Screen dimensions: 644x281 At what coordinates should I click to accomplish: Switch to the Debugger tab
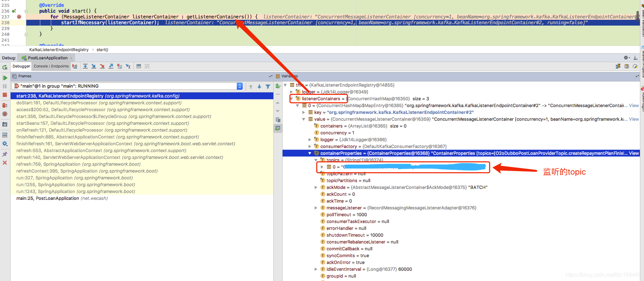tap(21, 66)
